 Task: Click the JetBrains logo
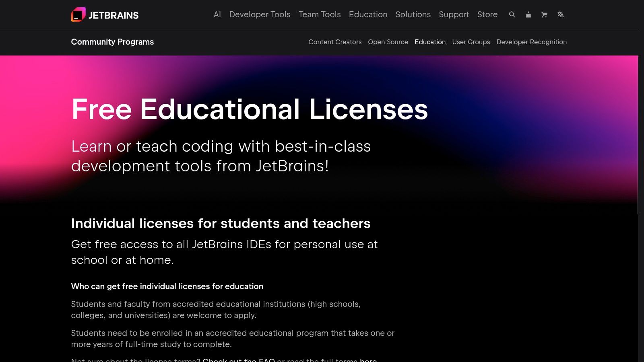pyautogui.click(x=105, y=15)
